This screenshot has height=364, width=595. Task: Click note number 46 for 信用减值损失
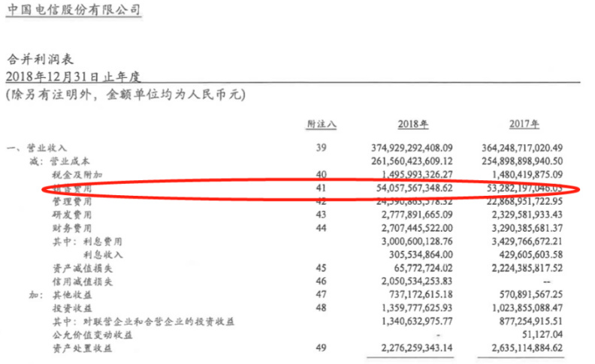pyautogui.click(x=321, y=281)
